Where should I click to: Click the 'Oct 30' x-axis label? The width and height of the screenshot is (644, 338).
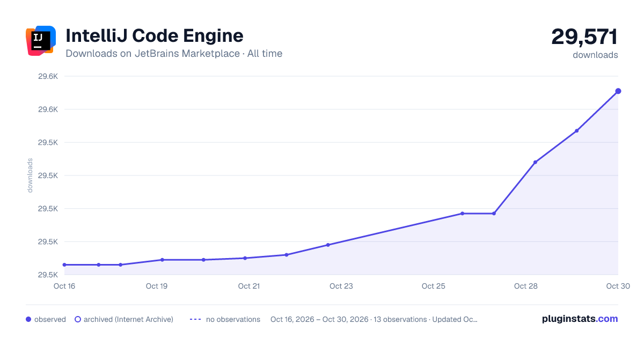coord(618,286)
